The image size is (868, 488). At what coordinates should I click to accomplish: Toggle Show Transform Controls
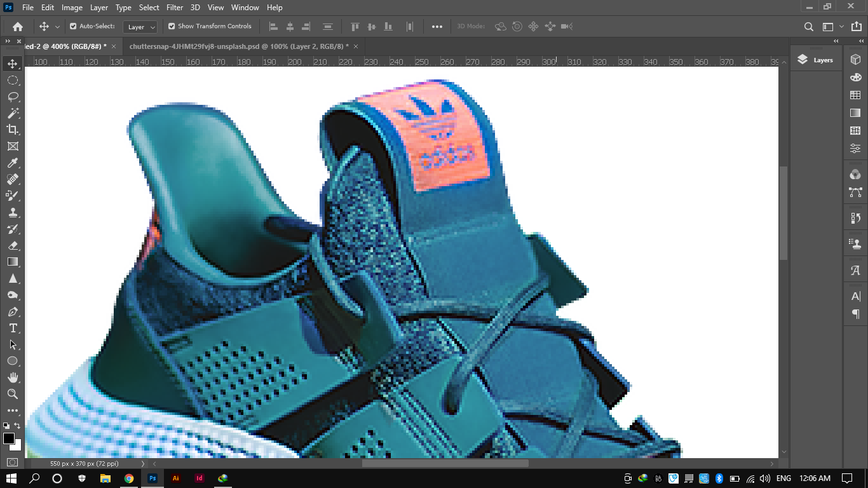[x=172, y=26]
